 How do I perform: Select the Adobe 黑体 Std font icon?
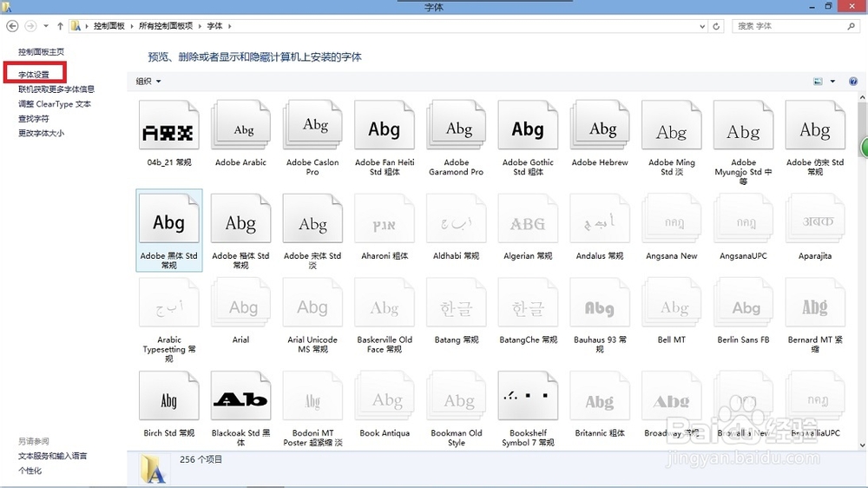(x=169, y=218)
